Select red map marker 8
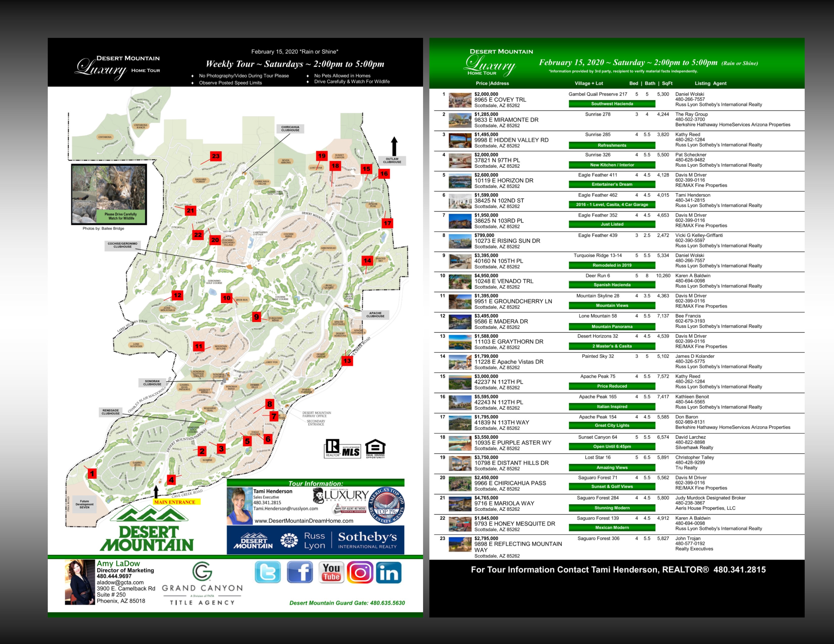 click(x=270, y=404)
